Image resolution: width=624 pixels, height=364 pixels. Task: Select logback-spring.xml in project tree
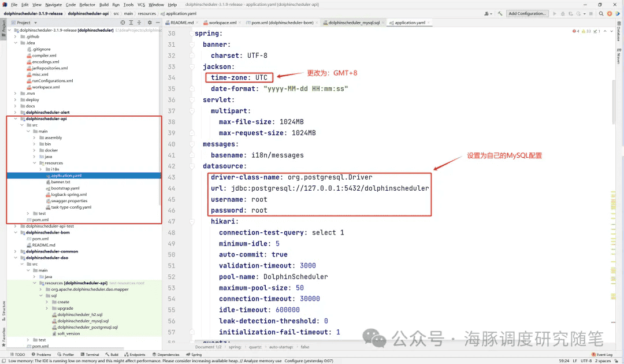point(68,195)
